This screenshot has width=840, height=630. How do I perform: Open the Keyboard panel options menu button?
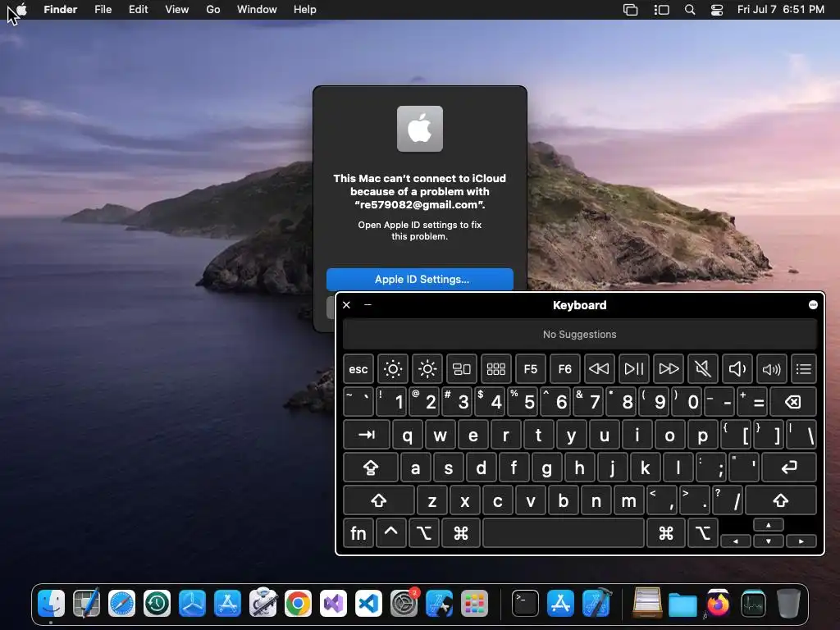813,305
